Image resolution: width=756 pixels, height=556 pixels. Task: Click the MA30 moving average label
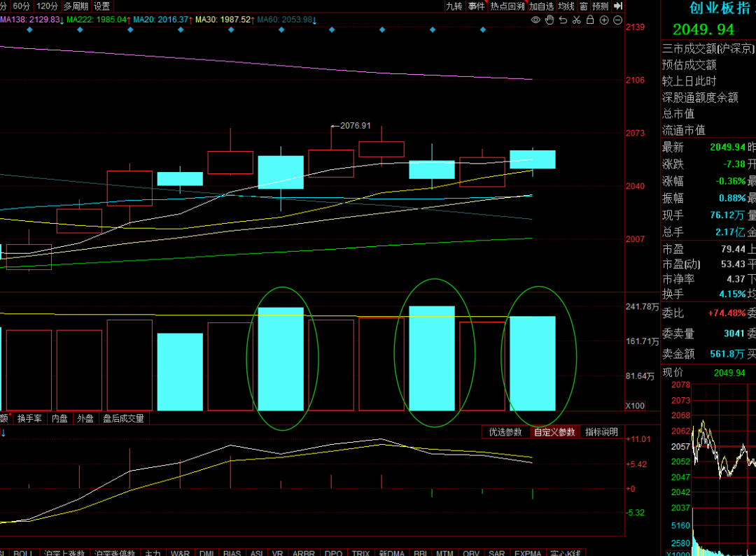pyautogui.click(x=225, y=20)
